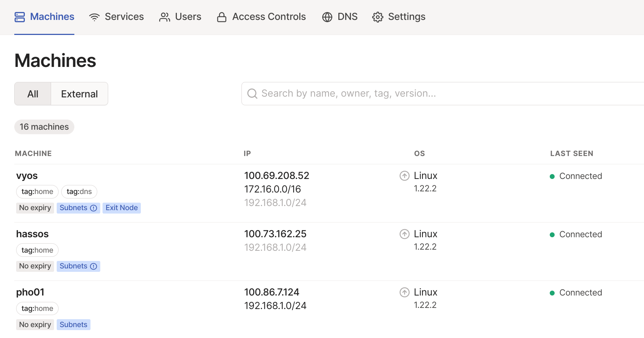Navigate to the DNS tab

(340, 17)
